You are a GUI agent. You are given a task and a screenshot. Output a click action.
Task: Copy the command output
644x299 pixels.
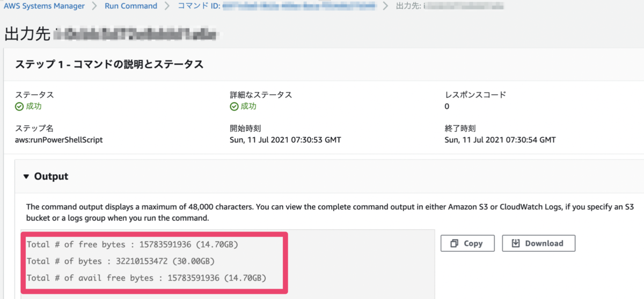click(466, 243)
